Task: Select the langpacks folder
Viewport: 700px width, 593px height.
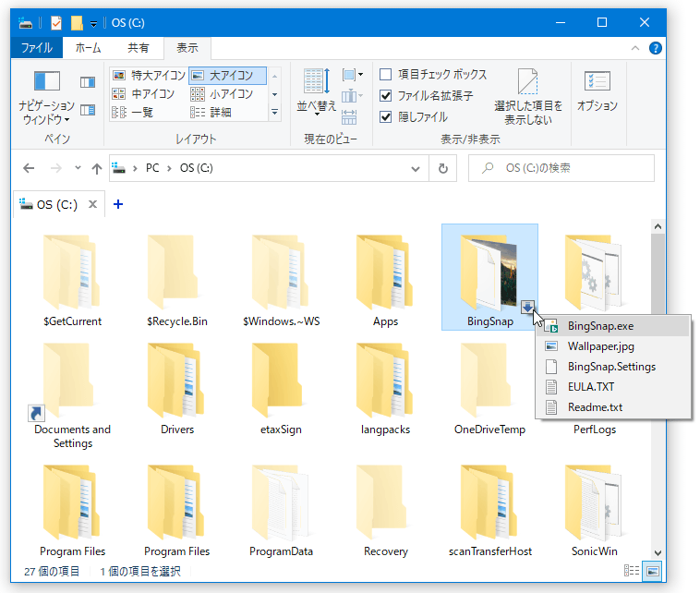Action: coord(386,389)
